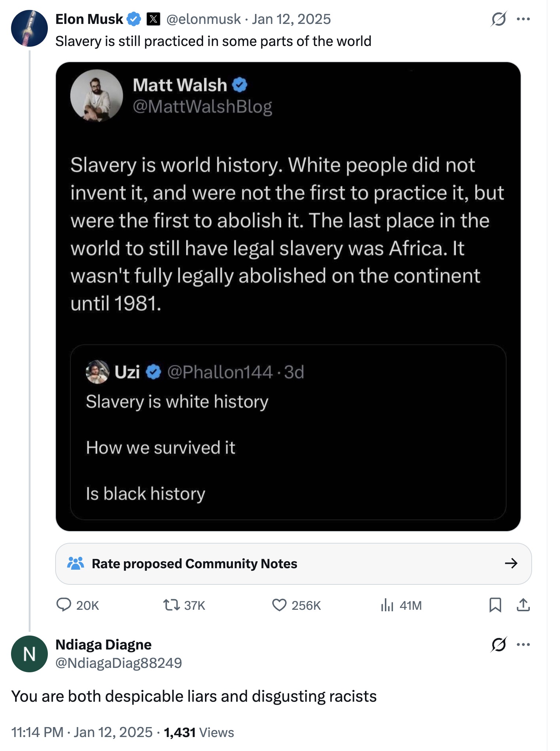The height and width of the screenshot is (751, 560).
Task: Click the reply comment icon showing 20K
Action: 64,605
